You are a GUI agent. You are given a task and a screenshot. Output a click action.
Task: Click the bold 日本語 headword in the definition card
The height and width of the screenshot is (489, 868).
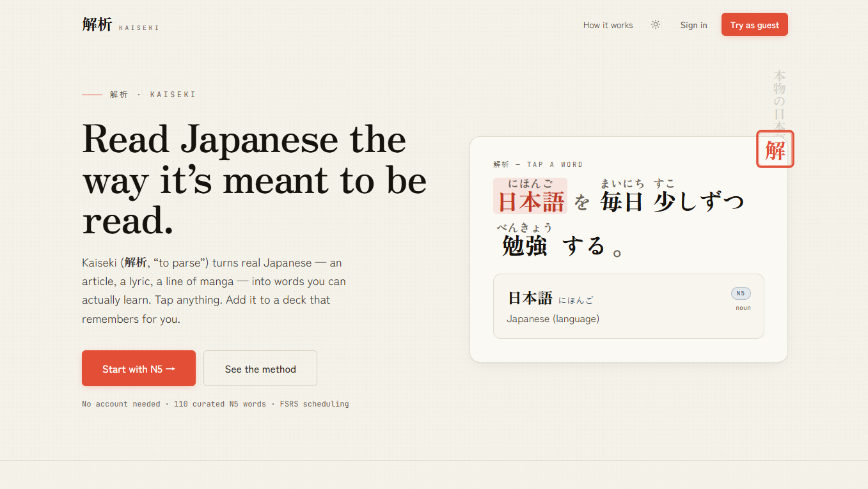[530, 298]
